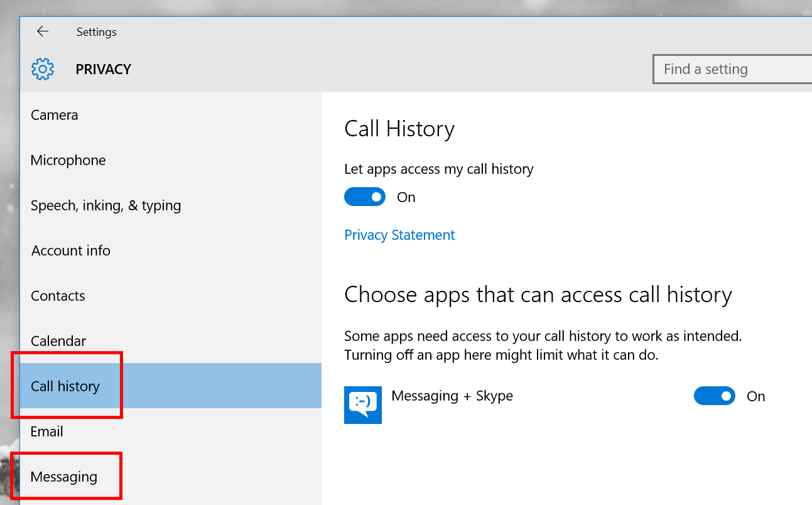The image size is (812, 505).
Task: Open Email privacy settings
Action: point(47,432)
